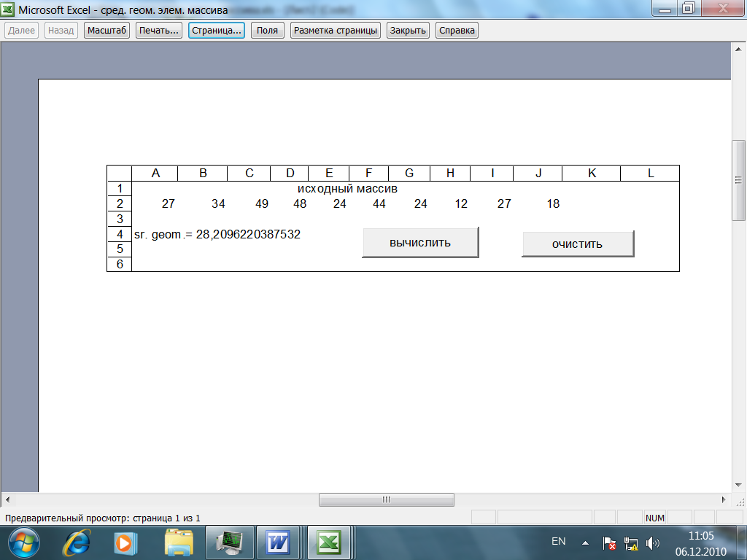Click the network tray icon
This screenshot has width=747, height=560.
click(631, 542)
